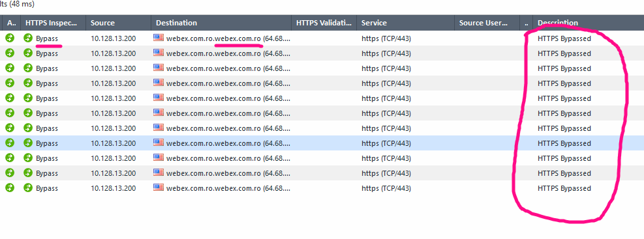Click the US flag icon in the highlighted row
The width and height of the screenshot is (644, 239).
[x=159, y=142]
